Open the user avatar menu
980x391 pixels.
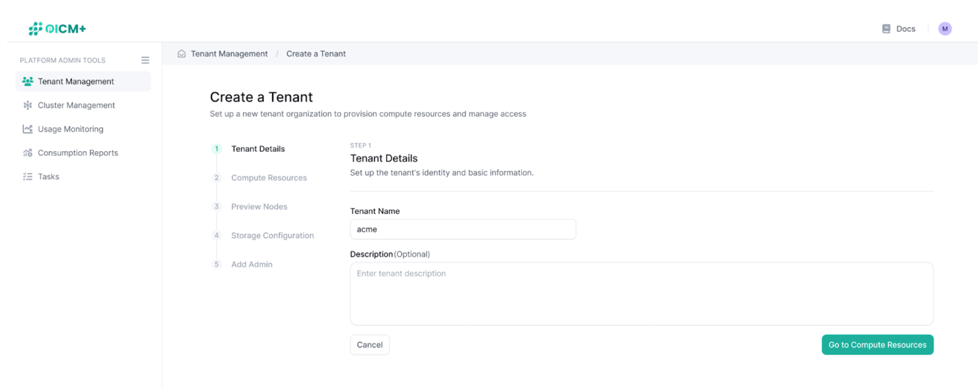946,28
